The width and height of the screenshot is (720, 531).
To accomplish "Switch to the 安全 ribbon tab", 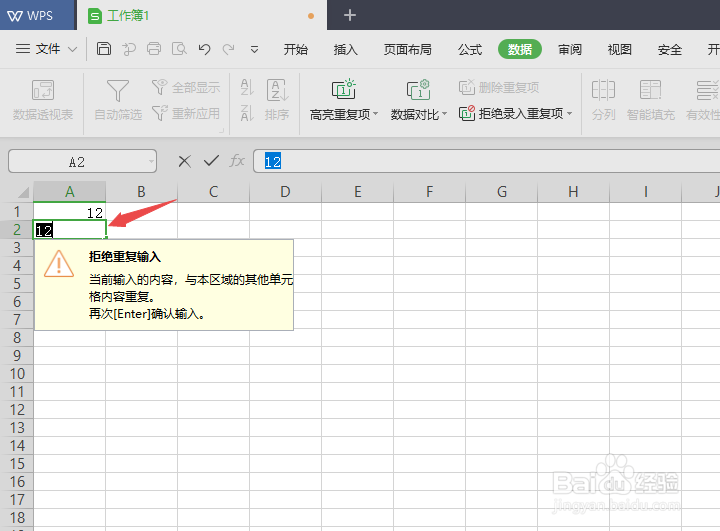I will (x=669, y=49).
